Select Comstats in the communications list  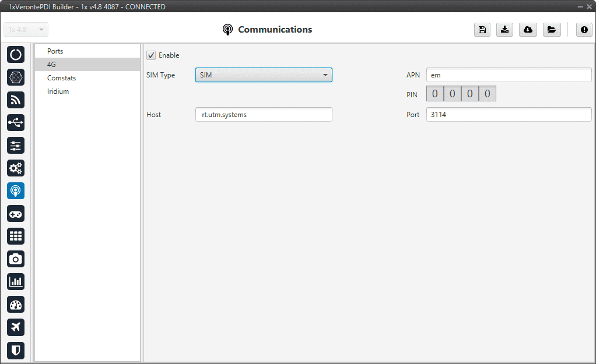tap(61, 78)
